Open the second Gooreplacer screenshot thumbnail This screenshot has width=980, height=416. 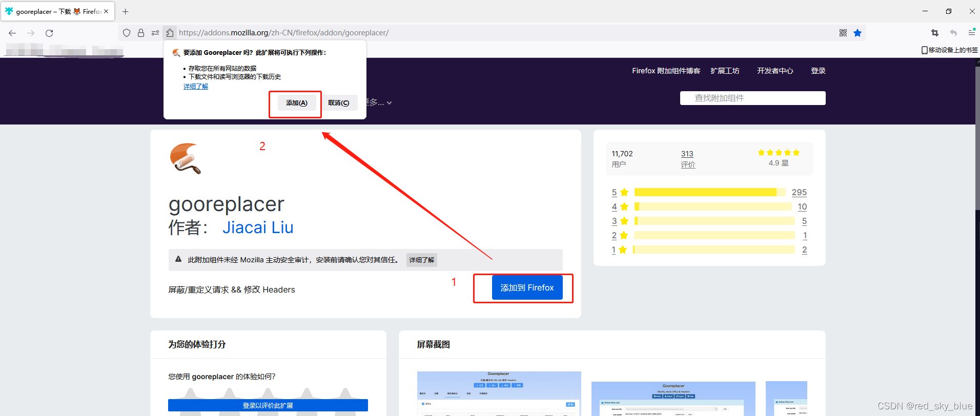(x=673, y=399)
